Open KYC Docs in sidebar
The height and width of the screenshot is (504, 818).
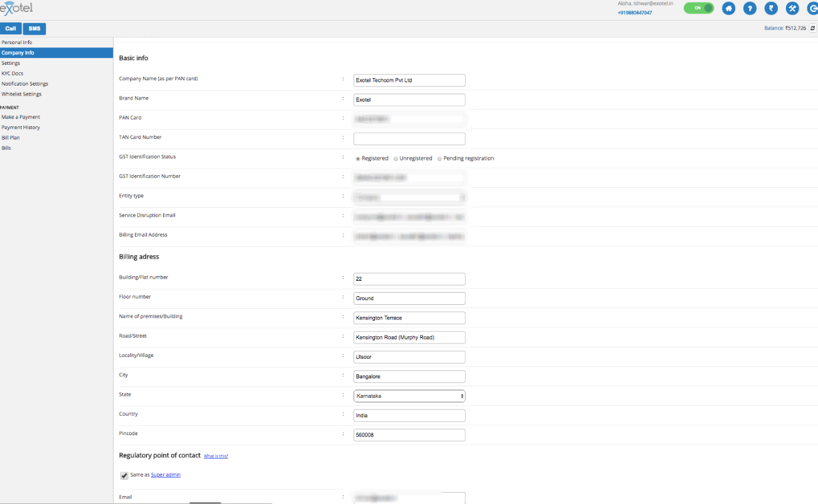[12, 74]
